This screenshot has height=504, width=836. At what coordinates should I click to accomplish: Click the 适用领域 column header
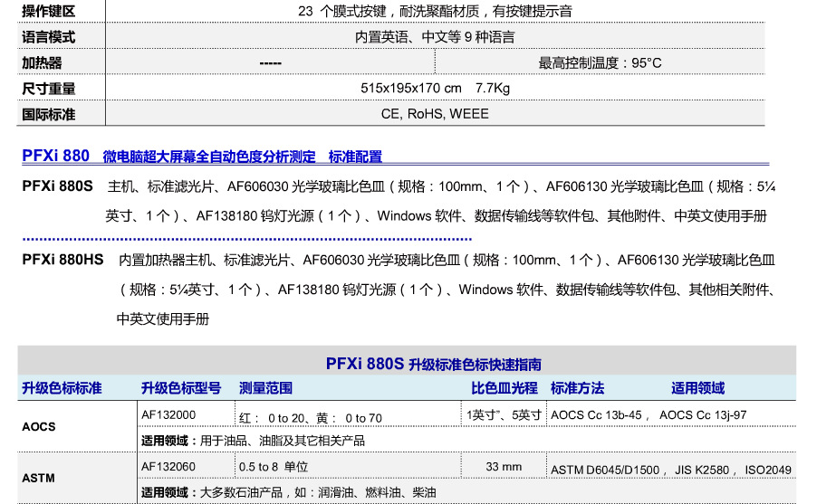(x=698, y=388)
